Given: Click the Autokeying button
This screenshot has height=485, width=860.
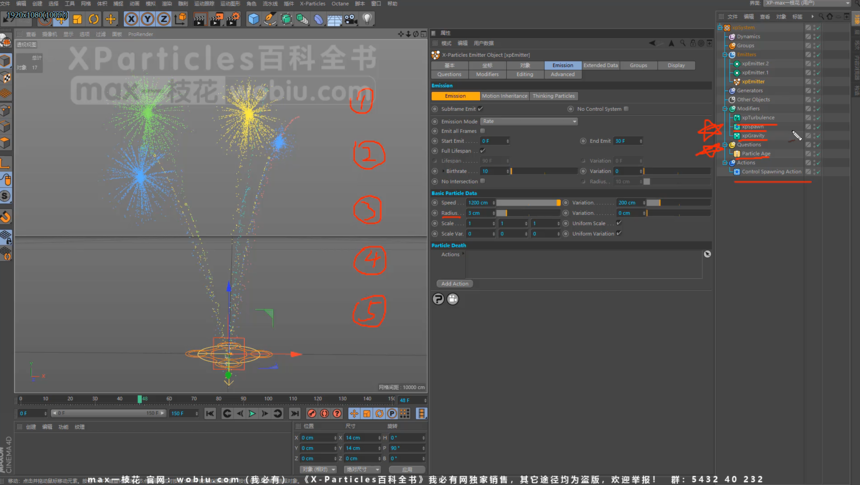Looking at the screenshot, I should 324,413.
